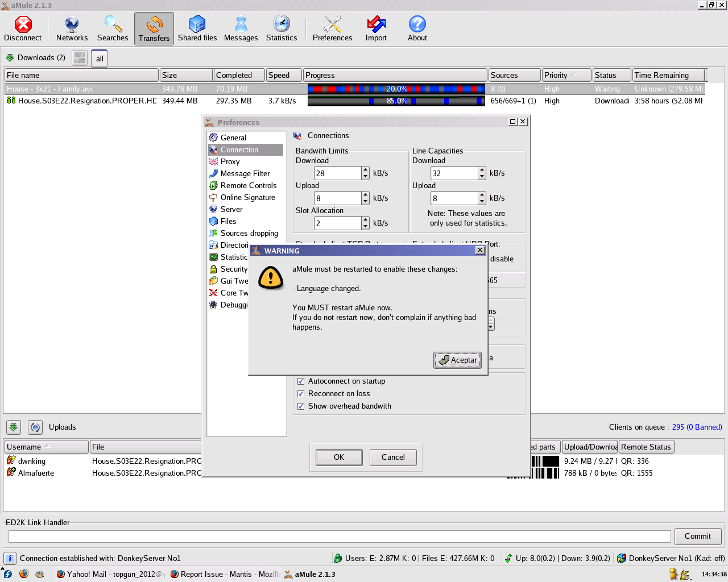Open the Messages toolbar icon

(x=241, y=28)
